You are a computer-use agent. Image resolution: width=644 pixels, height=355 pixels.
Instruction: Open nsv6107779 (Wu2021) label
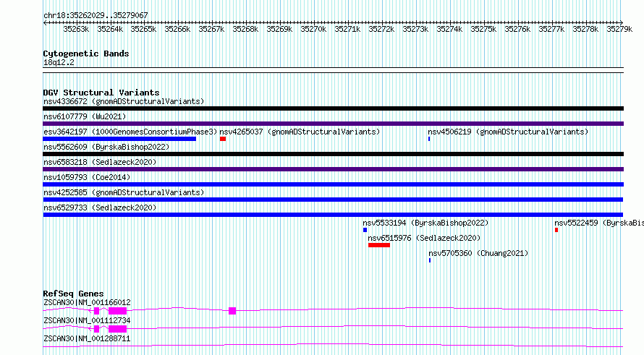tap(85, 116)
